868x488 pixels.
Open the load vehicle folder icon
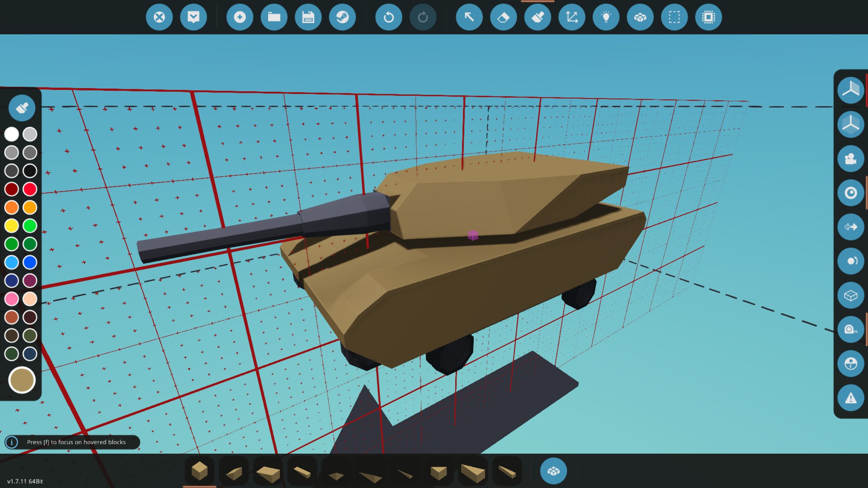point(274,17)
